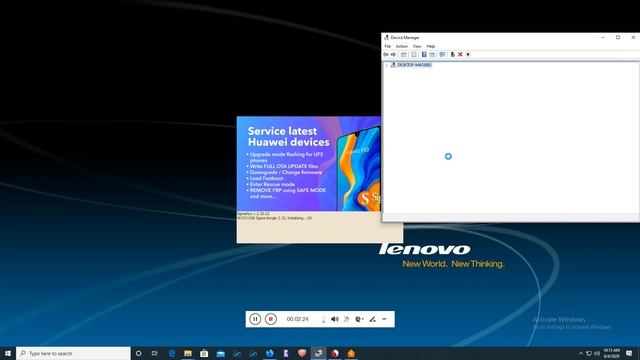Toggle the console tree button in Device Manager toolbar
Screen dimensions: 640x360
point(404,54)
